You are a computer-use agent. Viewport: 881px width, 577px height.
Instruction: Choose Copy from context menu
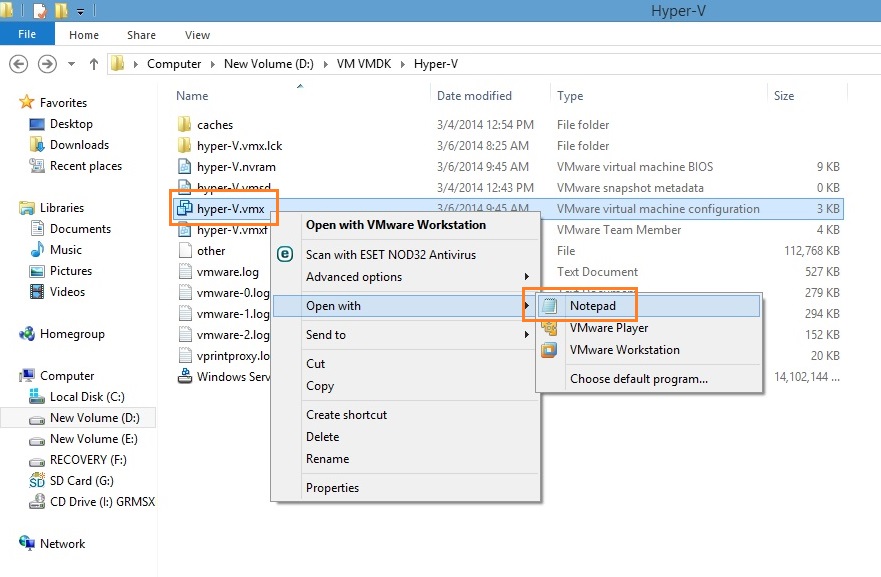[x=320, y=386]
